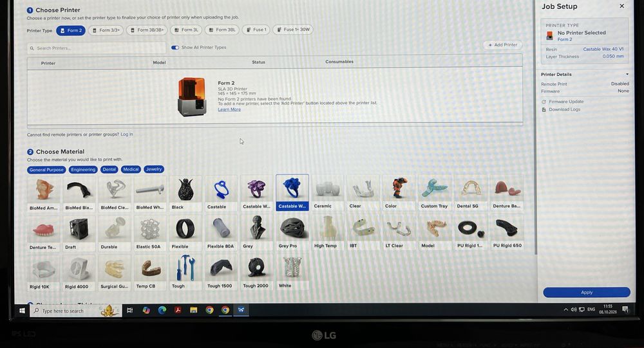Choose the IBT material
Viewport: 644px width, 348px height.
pyautogui.click(x=363, y=232)
